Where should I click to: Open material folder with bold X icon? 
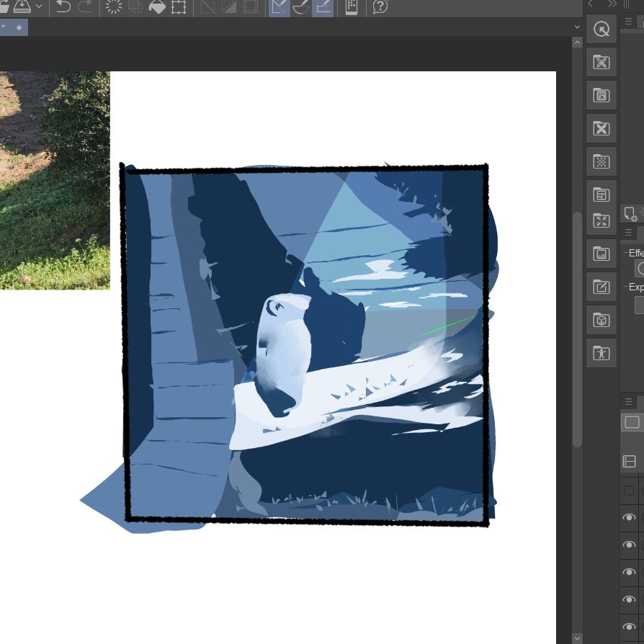(601, 128)
